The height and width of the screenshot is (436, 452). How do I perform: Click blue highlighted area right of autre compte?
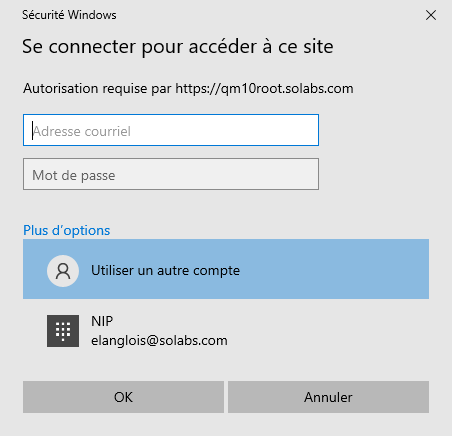[334, 269]
